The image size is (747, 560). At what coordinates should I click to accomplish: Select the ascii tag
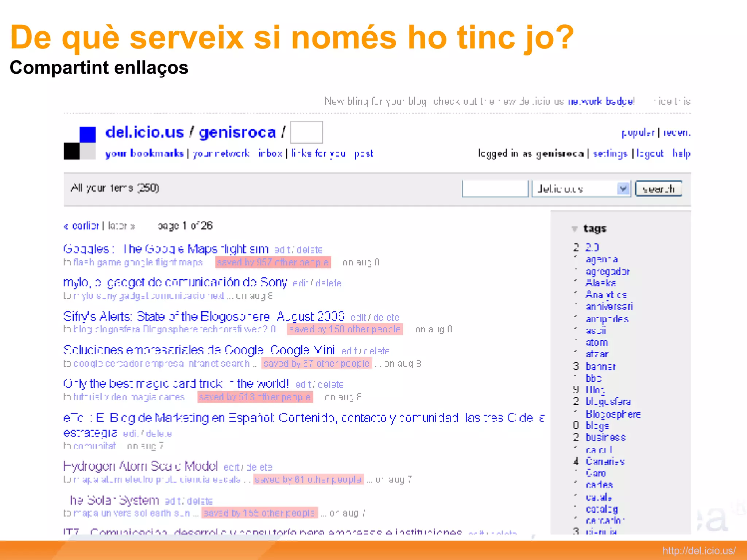596,331
